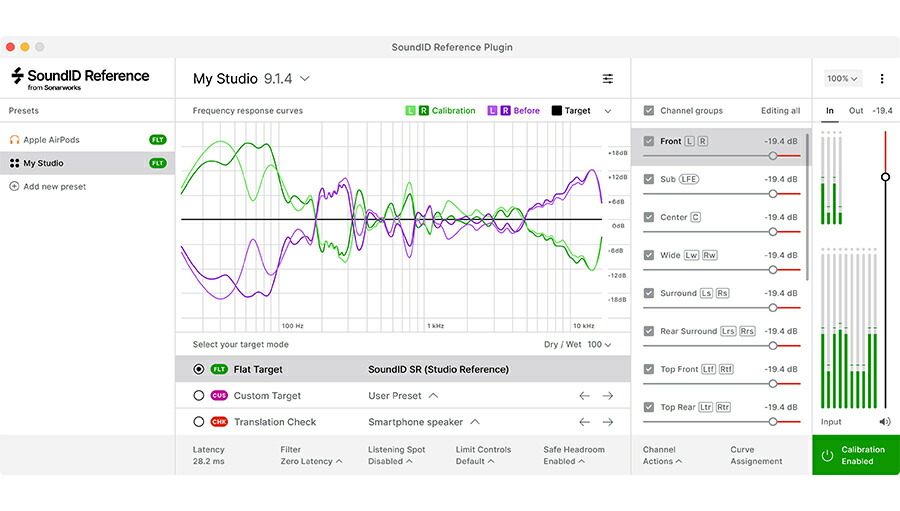Open the My Studio 9.1.4 dropdown
900x511 pixels.
(251, 79)
